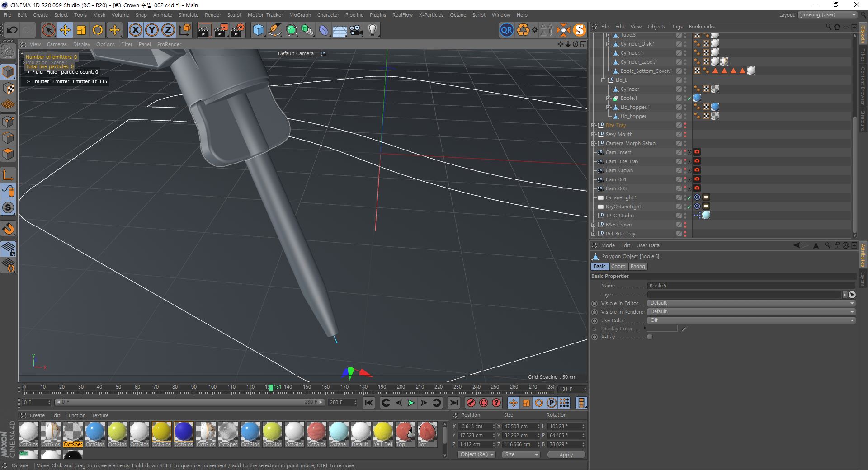
Task: Select the Live Selection tool
Action: [x=48, y=30]
